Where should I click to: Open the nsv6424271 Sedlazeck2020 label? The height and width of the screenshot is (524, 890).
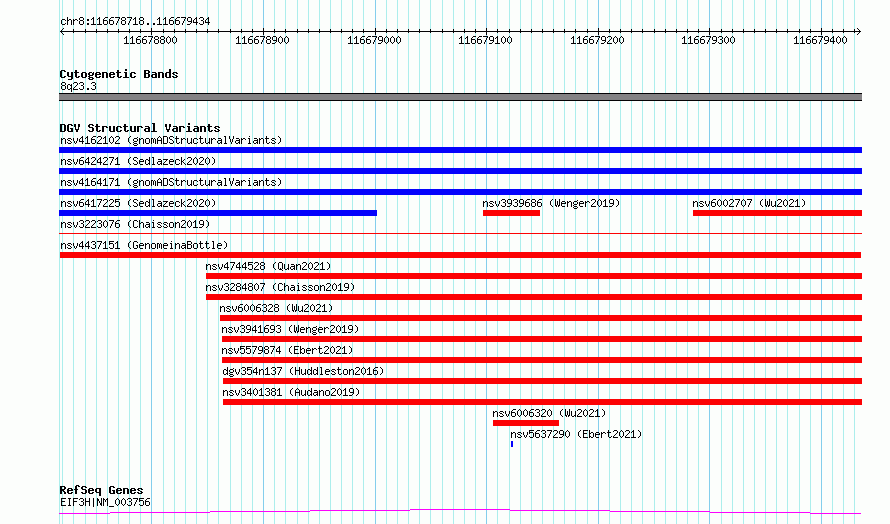point(138,161)
